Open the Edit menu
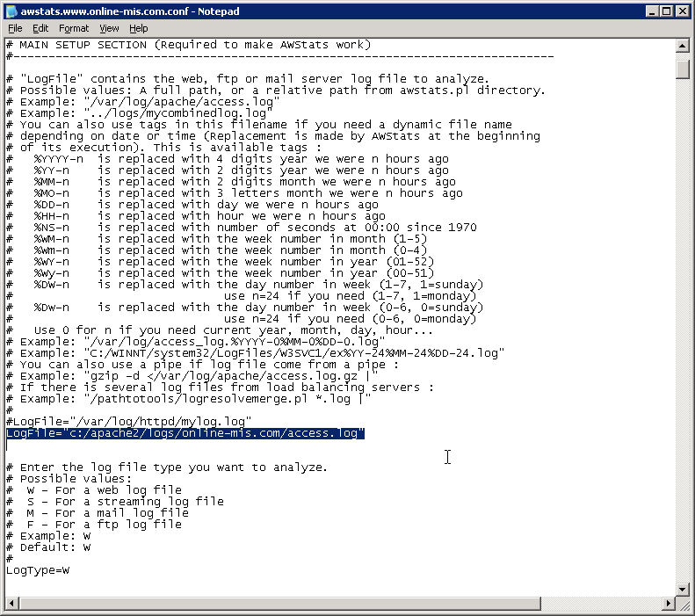This screenshot has width=695, height=616. [40, 28]
